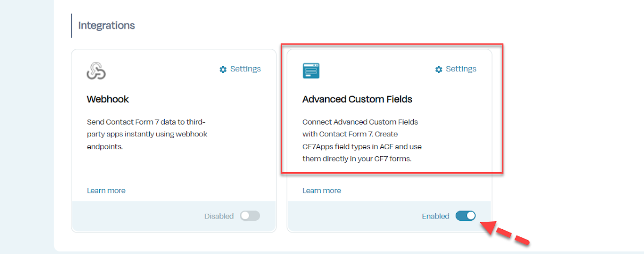Follow the Learn more link under Advanced Custom Fields
Screen dimensions: 644x254
(321, 191)
